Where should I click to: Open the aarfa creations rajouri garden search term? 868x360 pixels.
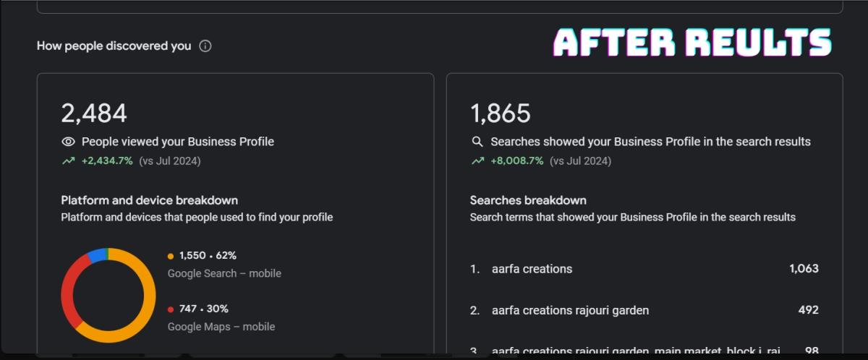tap(570, 310)
